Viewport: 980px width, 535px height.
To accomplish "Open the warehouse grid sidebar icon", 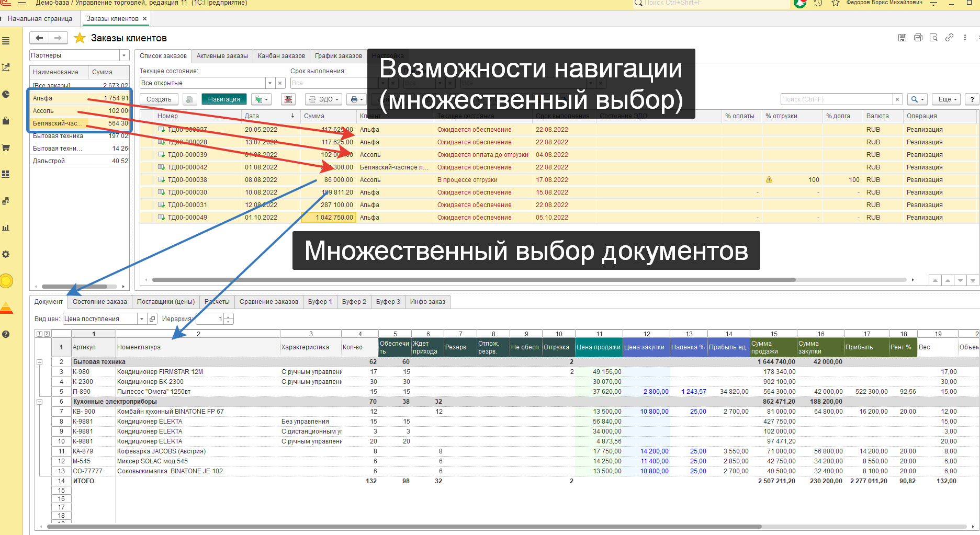I will [x=6, y=174].
